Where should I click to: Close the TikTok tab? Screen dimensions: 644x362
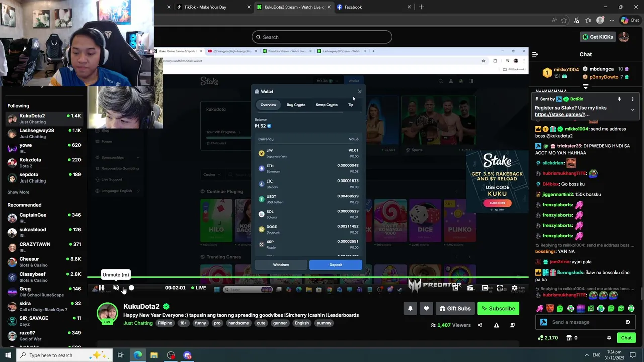pos(249,7)
